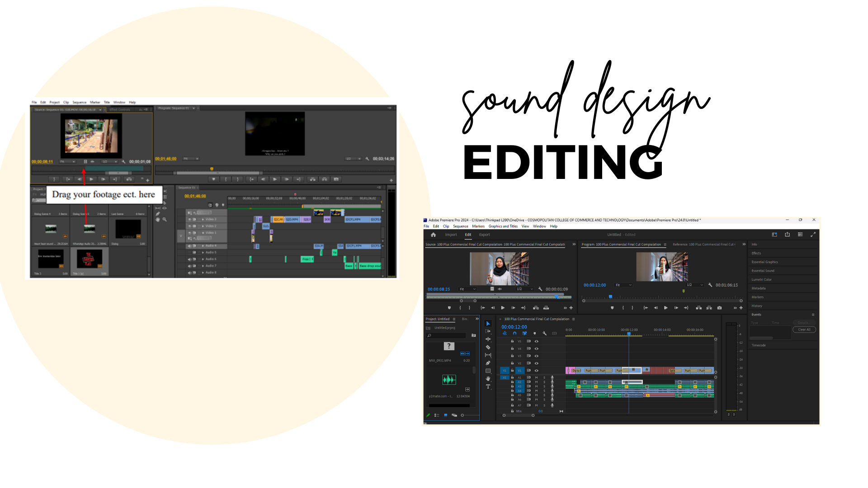This screenshot has width=868, height=488.
Task: Add Marker in the 2024 Program monitor
Action: click(x=612, y=308)
